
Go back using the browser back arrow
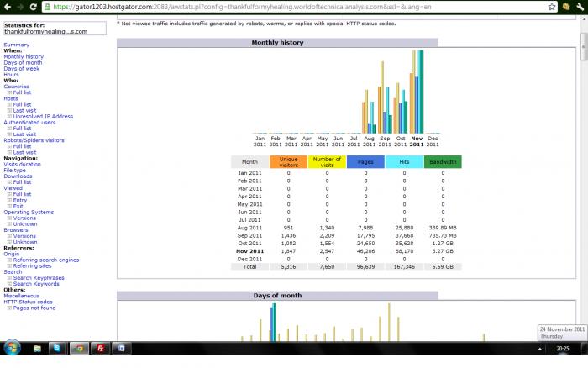pyautogui.click(x=7, y=7)
